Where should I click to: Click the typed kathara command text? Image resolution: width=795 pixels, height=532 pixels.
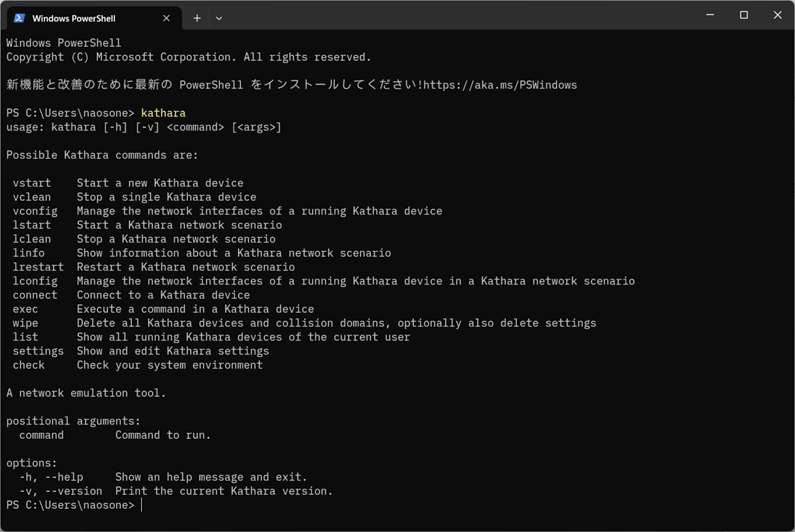tap(163, 113)
